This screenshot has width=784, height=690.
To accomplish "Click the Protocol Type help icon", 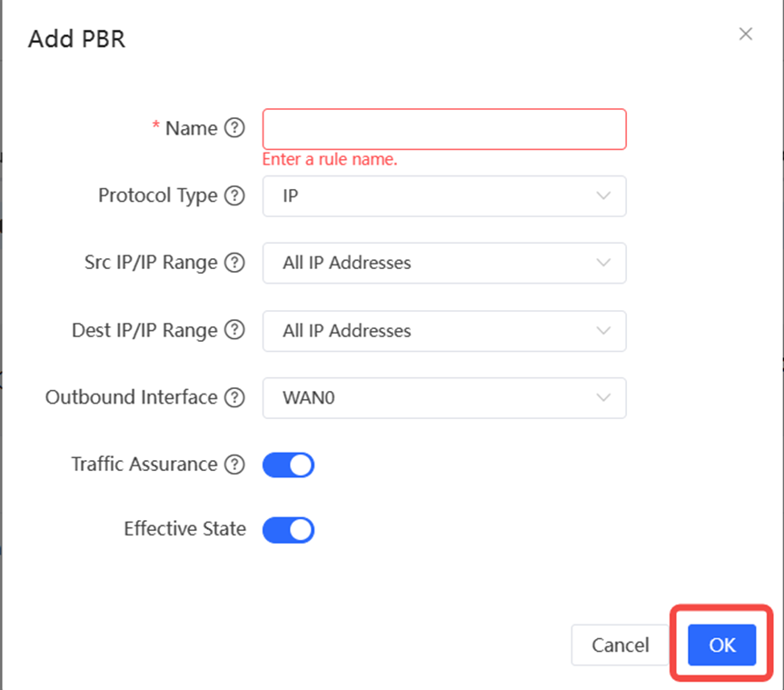I will point(235,195).
